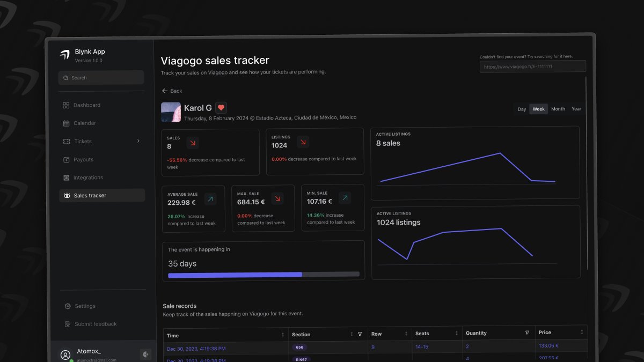Open Submit feedback via its icon
This screenshot has height=362, width=644.
[68, 324]
